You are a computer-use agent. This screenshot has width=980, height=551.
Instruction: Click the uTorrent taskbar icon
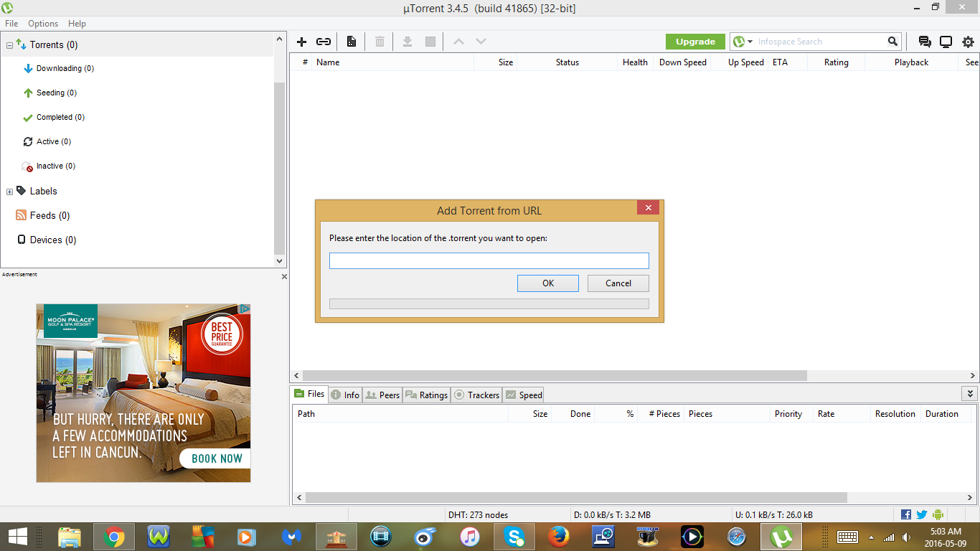[781, 537]
